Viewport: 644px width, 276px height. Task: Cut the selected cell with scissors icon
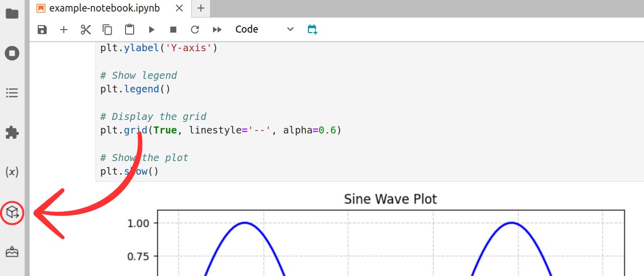point(86,30)
